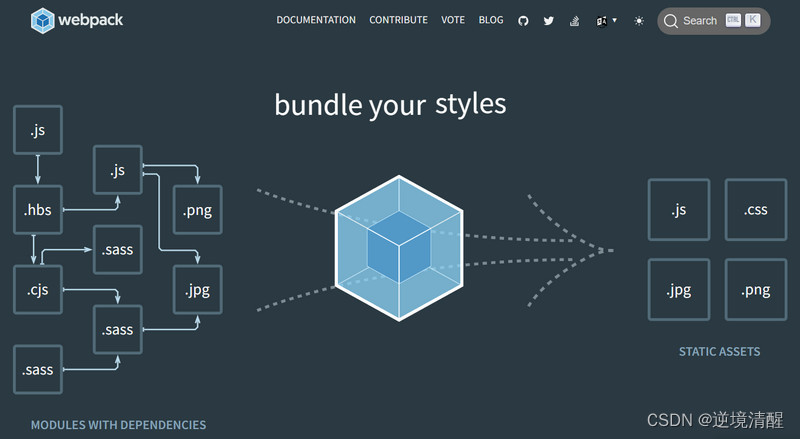The image size is (800, 439).
Task: Click the Search input field
Action: tap(713, 21)
